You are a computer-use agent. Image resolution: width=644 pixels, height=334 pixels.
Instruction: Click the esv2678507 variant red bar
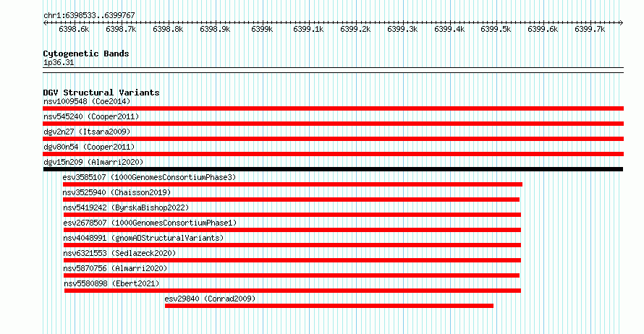(292, 230)
